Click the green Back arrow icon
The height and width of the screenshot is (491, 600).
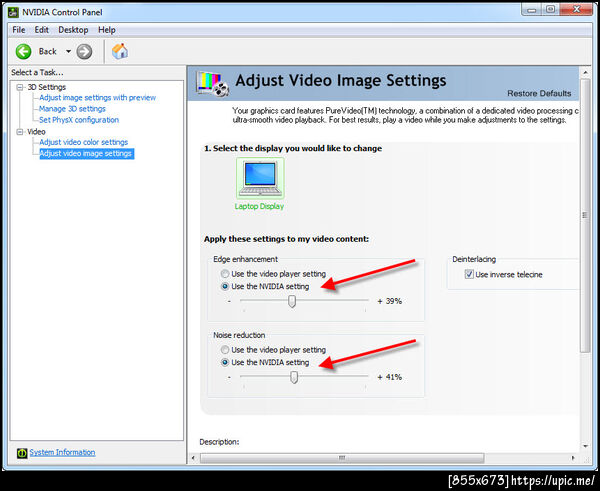coord(23,51)
